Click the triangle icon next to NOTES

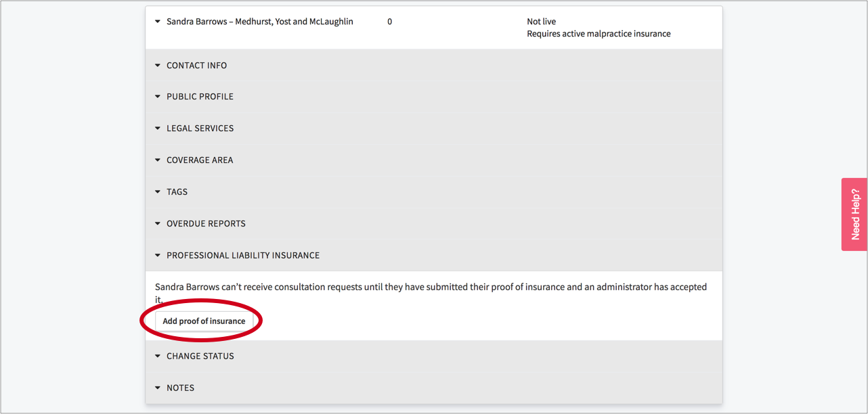[x=158, y=388]
